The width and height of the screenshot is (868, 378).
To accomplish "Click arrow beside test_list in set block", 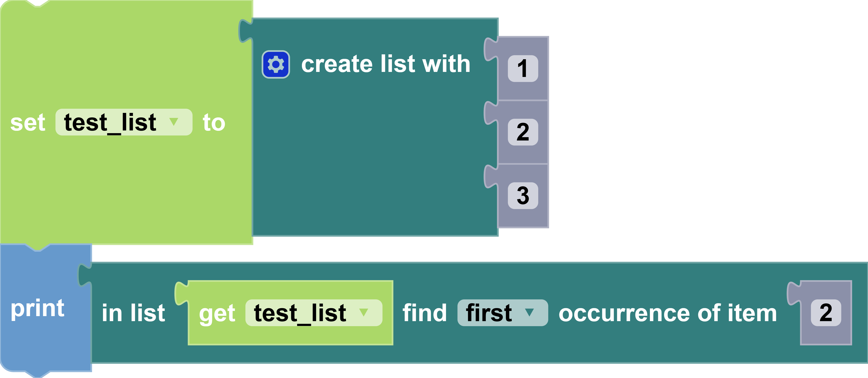I will pyautogui.click(x=173, y=122).
